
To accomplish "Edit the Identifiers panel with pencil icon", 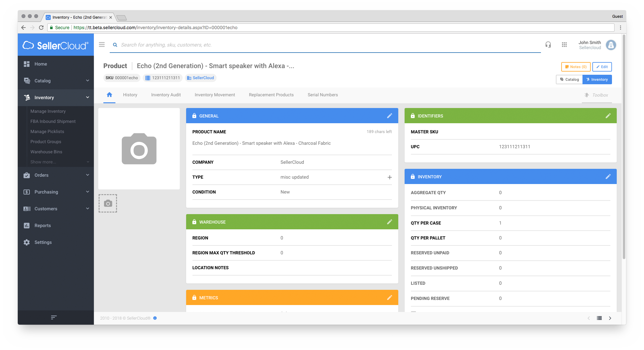I will 608,116.
